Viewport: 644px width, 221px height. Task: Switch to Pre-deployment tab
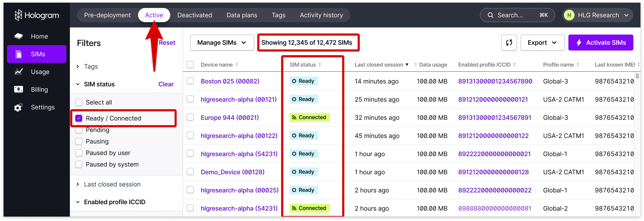pyautogui.click(x=107, y=15)
